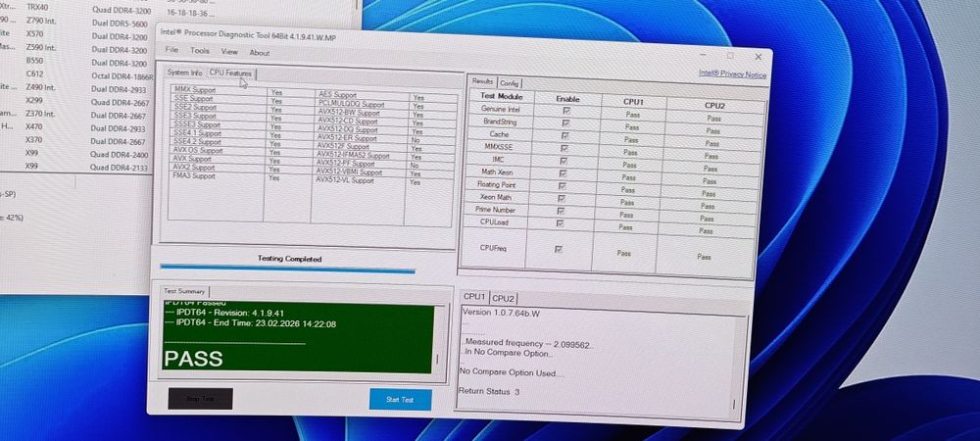Click the Return Status 3 line
Image resolution: width=980 pixels, height=441 pixels.
tap(489, 391)
